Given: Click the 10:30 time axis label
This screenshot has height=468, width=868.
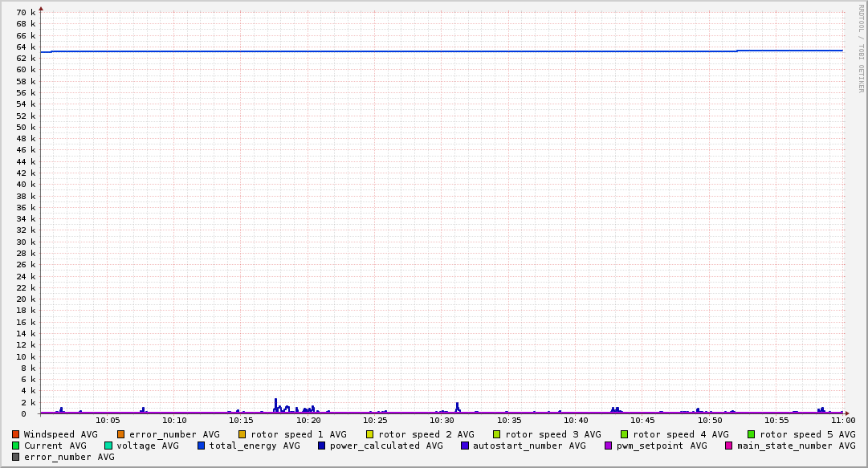Looking at the screenshot, I should tap(442, 420).
